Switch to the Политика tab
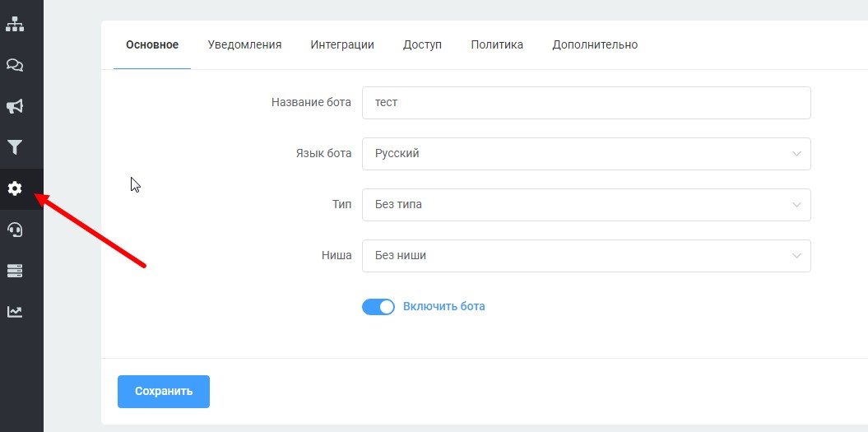This screenshot has width=868, height=432. tap(497, 44)
